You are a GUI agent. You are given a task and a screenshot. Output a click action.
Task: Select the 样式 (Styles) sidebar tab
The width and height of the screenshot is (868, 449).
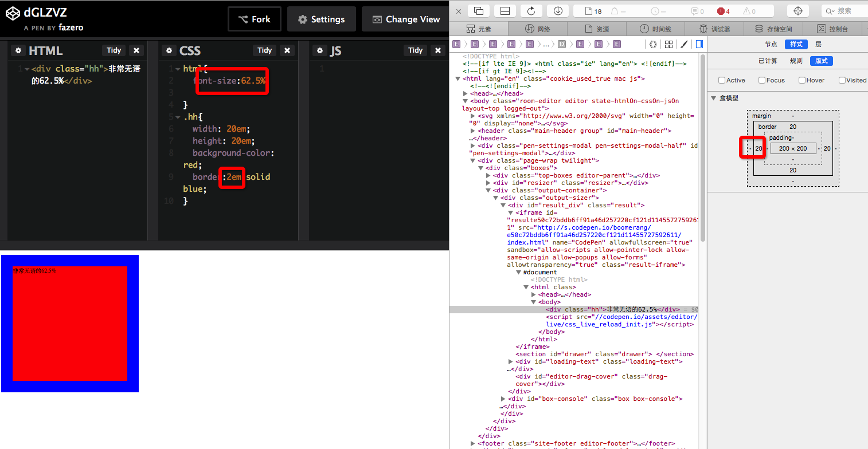796,44
